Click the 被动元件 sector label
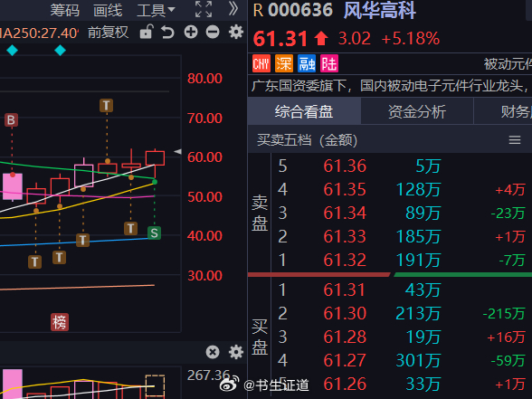Viewport: 532px width, 399px height. click(508, 63)
